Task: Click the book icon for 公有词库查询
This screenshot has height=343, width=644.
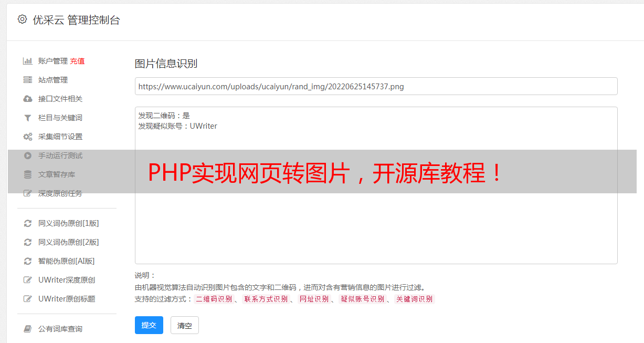Action: click(x=28, y=329)
